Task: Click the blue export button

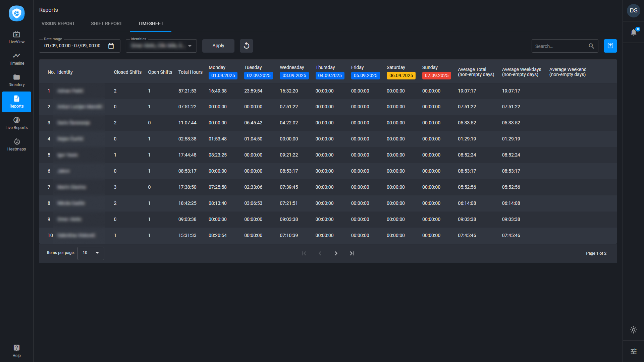Action: 610,46
